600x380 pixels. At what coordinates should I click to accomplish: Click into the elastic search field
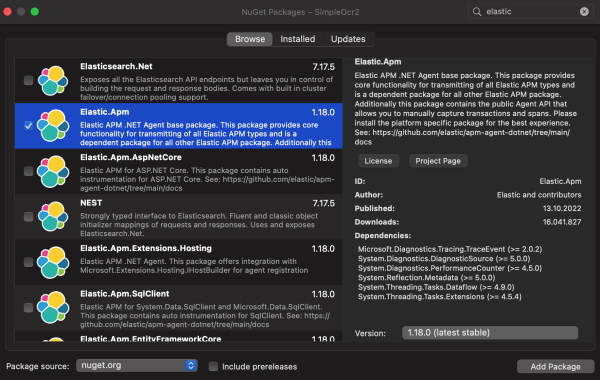click(530, 12)
